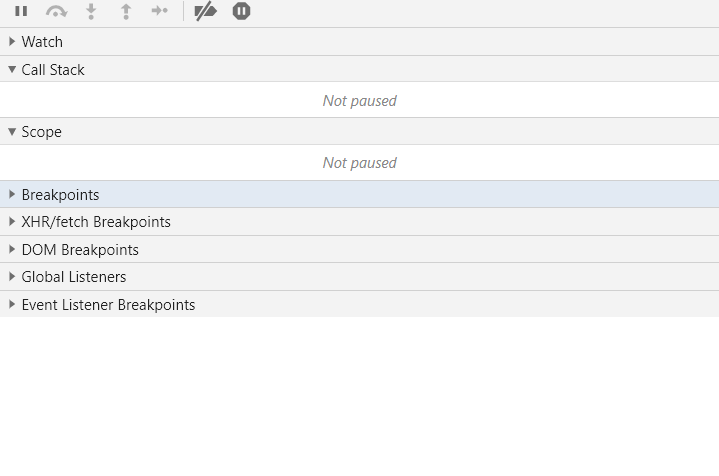Screen dimensions: 719x476
Task: Expand Global Listeners arrow
Action: [12, 277]
